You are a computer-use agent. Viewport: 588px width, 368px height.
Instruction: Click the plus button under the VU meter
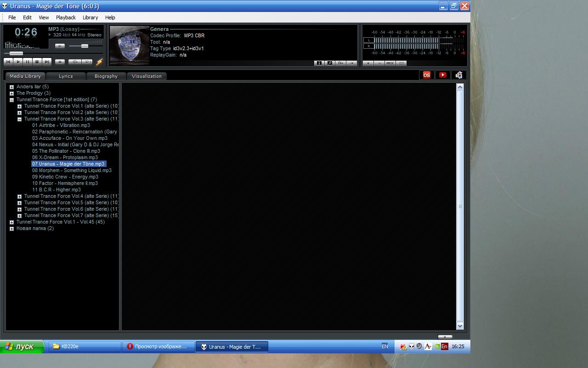pos(368,63)
